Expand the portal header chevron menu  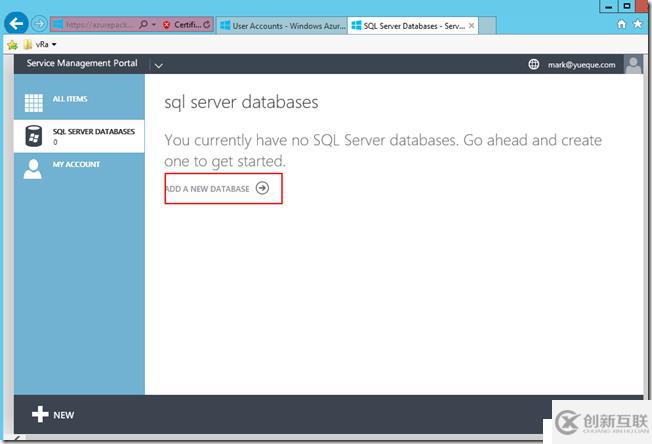pyautogui.click(x=158, y=65)
